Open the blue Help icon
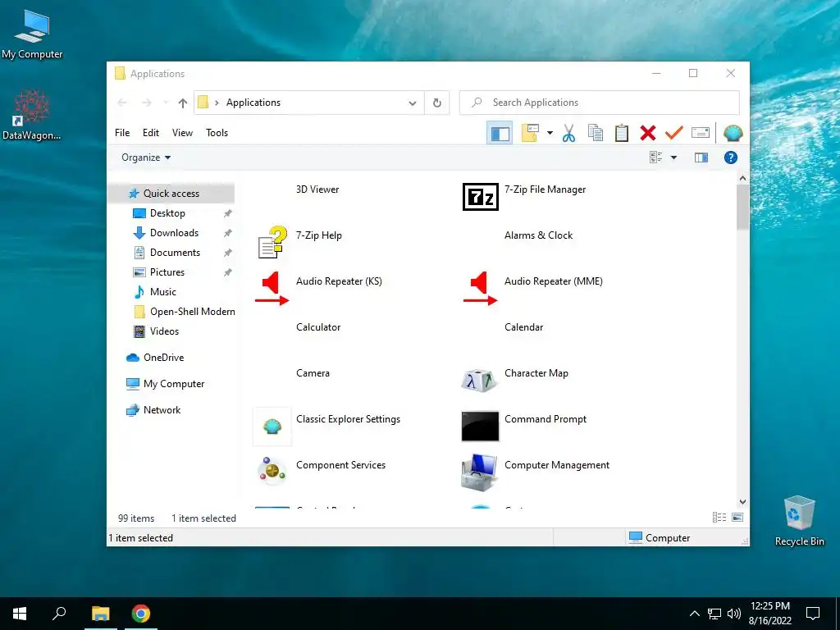Viewport: 840px width, 630px height. 731,157
